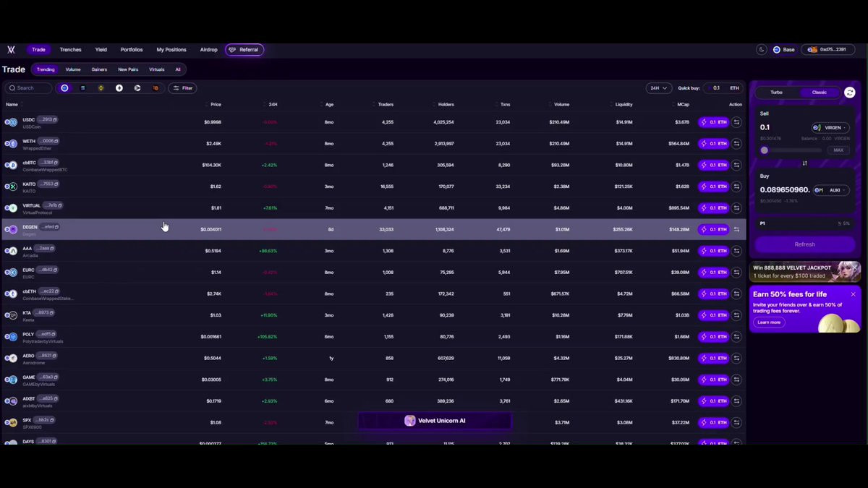
Task: Show the Gainers tokens list
Action: pos(99,69)
